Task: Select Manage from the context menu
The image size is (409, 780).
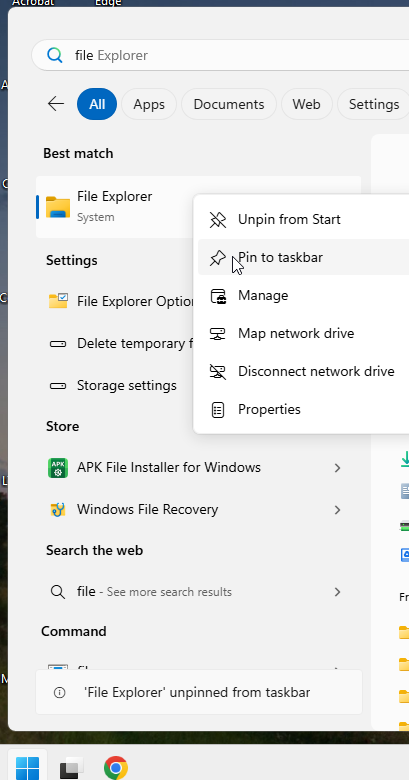Action: (304, 295)
